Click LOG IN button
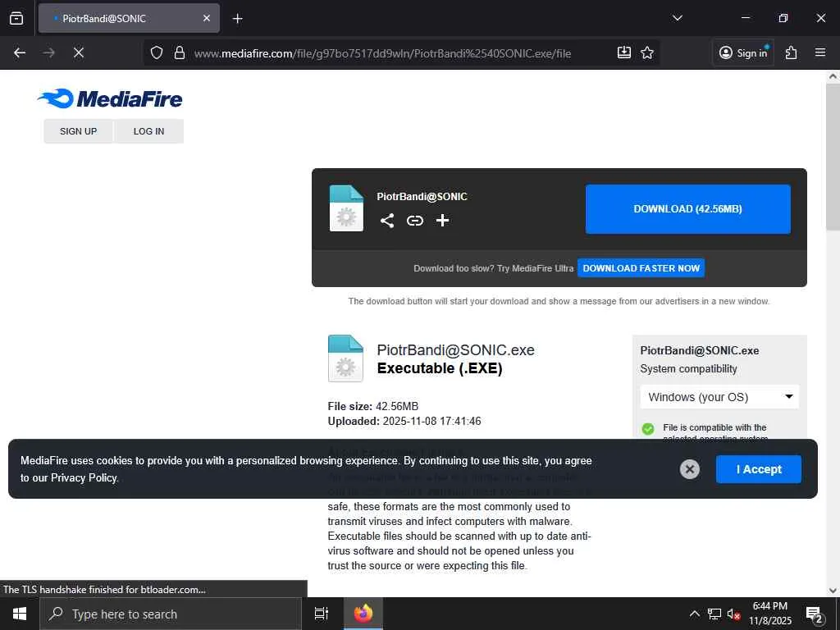Viewport: 840px width, 630px height. 149,131
